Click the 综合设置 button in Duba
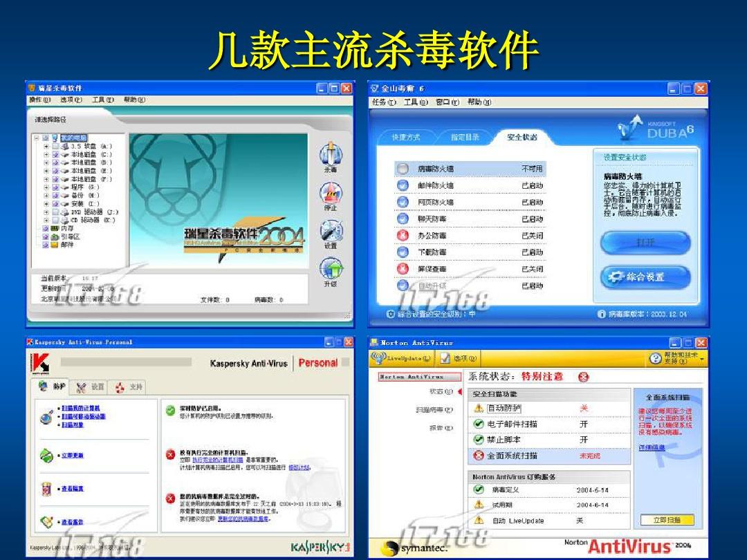The height and width of the screenshot is (560, 747). click(645, 277)
